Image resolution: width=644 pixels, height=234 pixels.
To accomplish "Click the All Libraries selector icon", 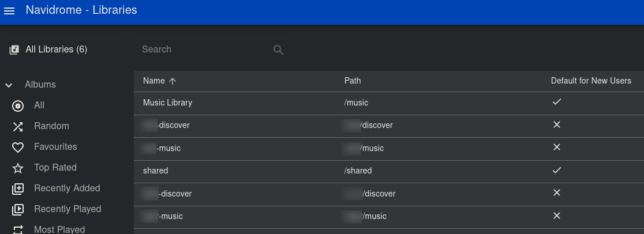I will pos(14,50).
